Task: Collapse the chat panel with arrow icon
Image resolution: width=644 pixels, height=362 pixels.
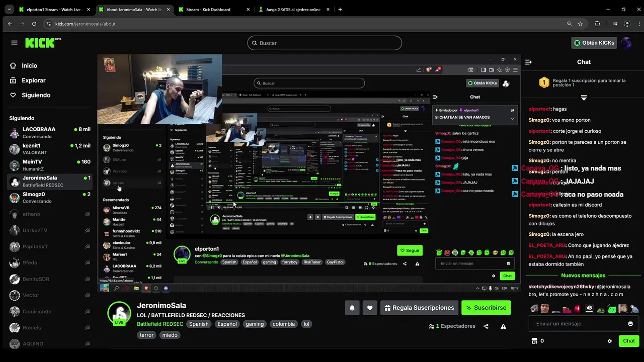Action: click(x=528, y=62)
